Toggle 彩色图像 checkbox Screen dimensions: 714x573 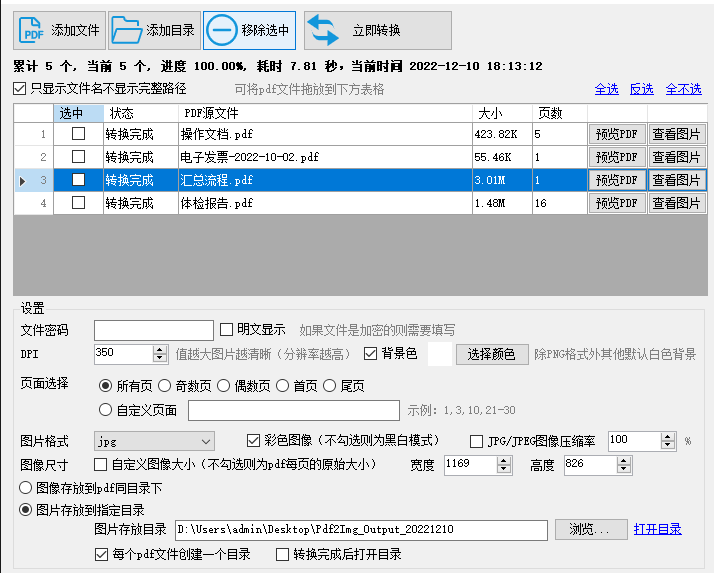tap(253, 440)
